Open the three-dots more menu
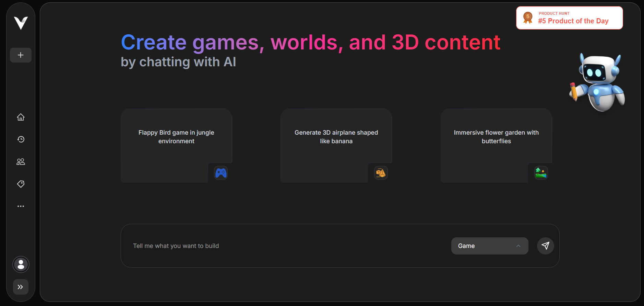This screenshot has height=306, width=644. pos(21,206)
